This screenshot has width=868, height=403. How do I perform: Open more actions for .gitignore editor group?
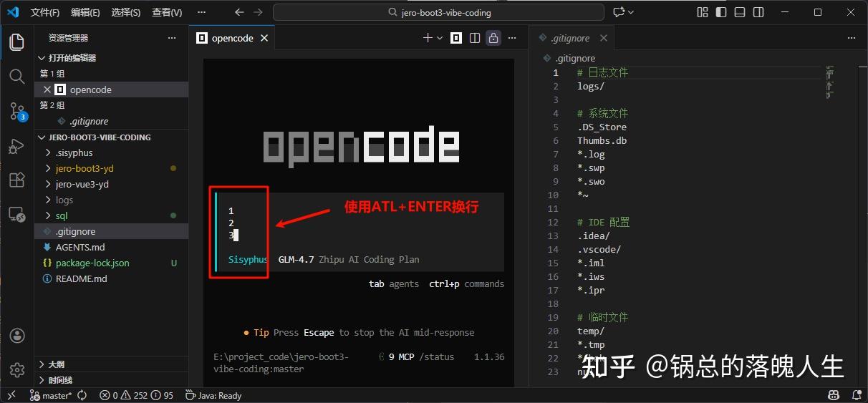point(851,38)
